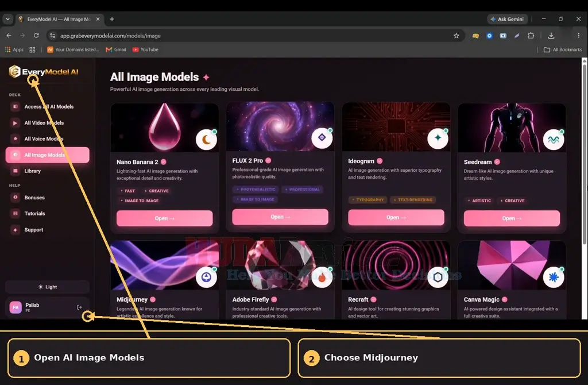
Task: Close the EveryModel AI browser tab
Action: [x=98, y=19]
